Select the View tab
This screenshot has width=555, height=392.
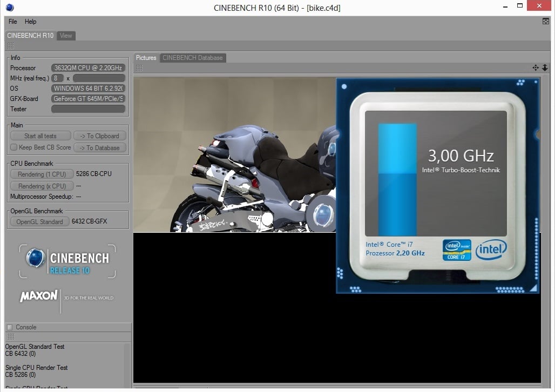click(x=66, y=36)
